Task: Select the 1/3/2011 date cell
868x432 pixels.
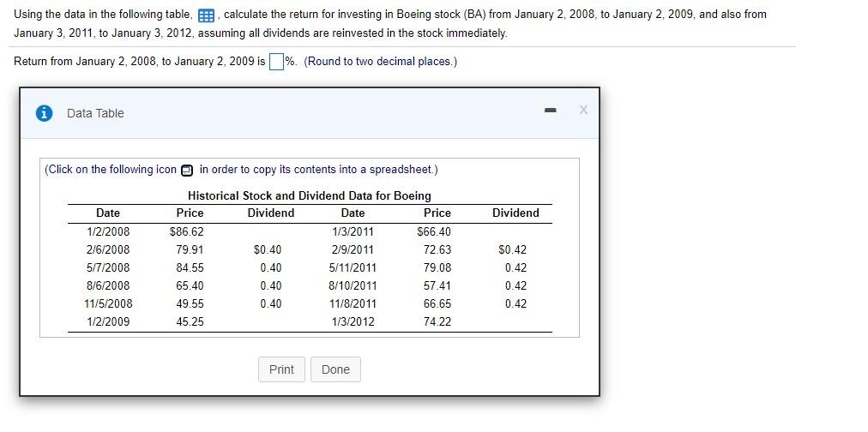Action: pos(353,231)
